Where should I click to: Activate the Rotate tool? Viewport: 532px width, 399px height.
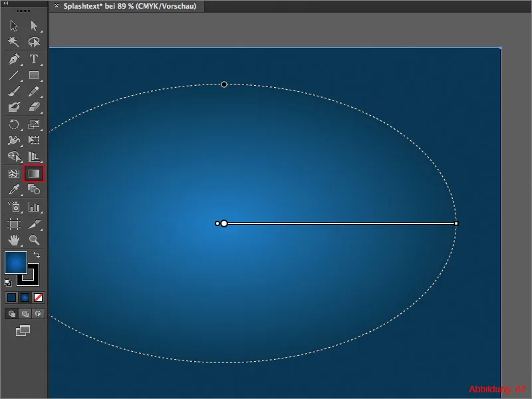click(x=14, y=124)
